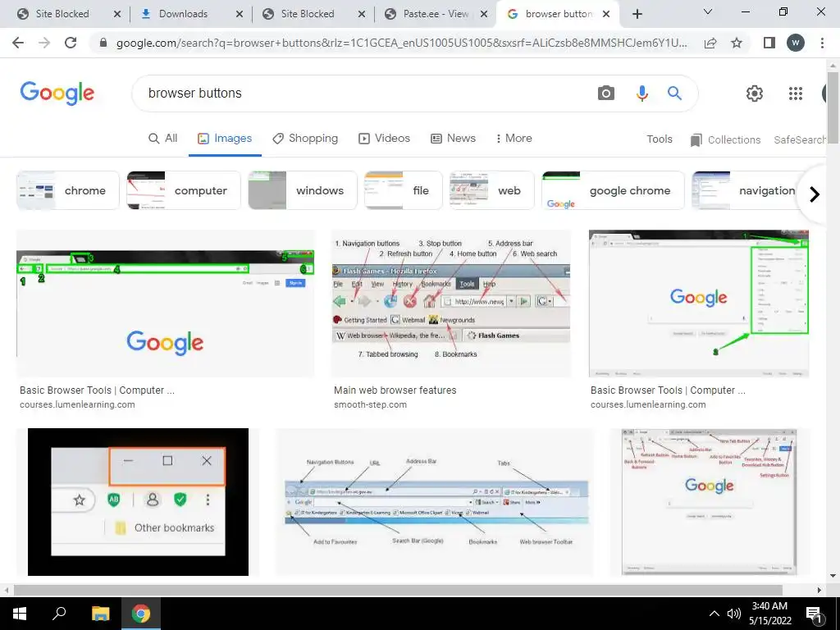Open the tab search dropdown arrow
The image size is (840, 630).
pos(708,11)
